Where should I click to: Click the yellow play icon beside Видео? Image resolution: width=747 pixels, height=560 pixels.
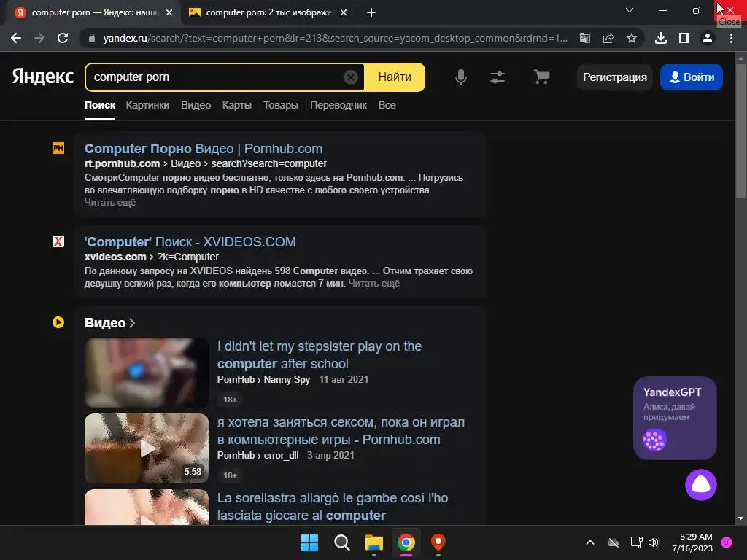tap(58, 322)
